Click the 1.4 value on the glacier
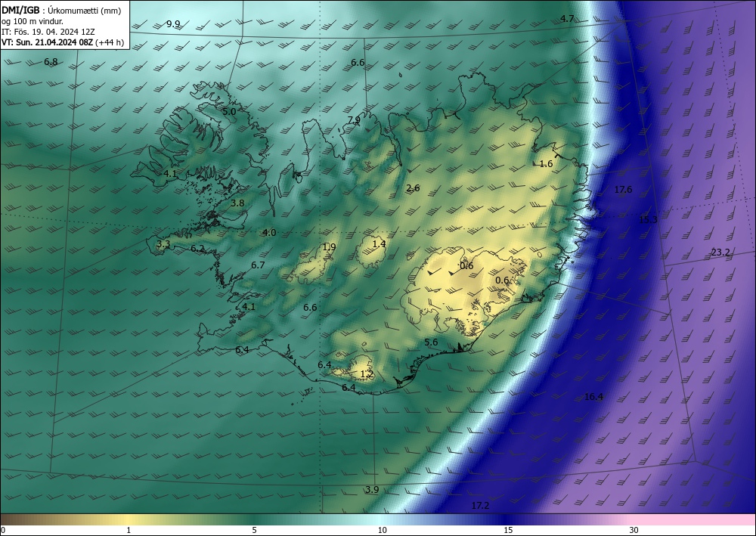Image resolution: width=756 pixels, height=536 pixels. tap(379, 244)
